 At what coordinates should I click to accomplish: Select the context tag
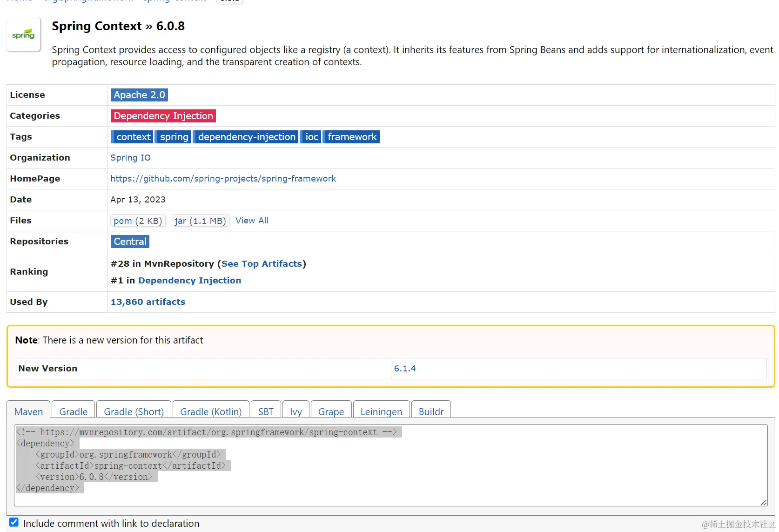pyautogui.click(x=133, y=137)
